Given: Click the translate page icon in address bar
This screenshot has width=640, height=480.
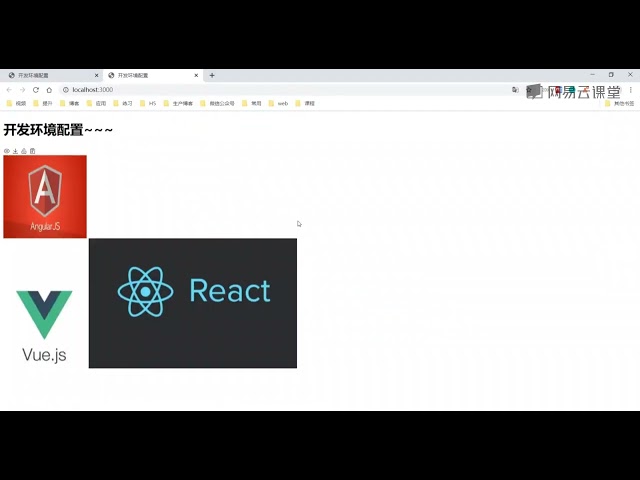Looking at the screenshot, I should tap(515, 90).
